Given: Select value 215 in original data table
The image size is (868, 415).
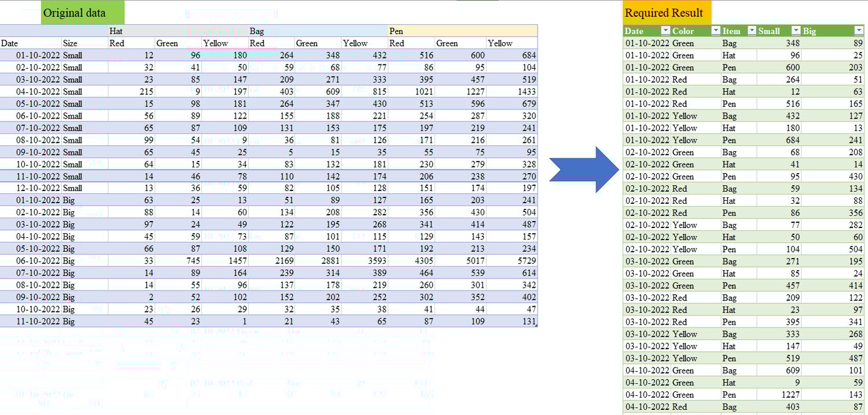Looking at the screenshot, I should coord(131,91).
